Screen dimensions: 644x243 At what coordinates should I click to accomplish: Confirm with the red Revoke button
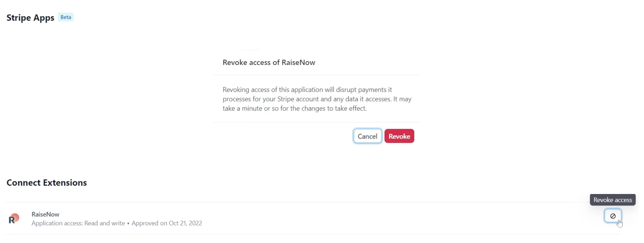tap(399, 136)
